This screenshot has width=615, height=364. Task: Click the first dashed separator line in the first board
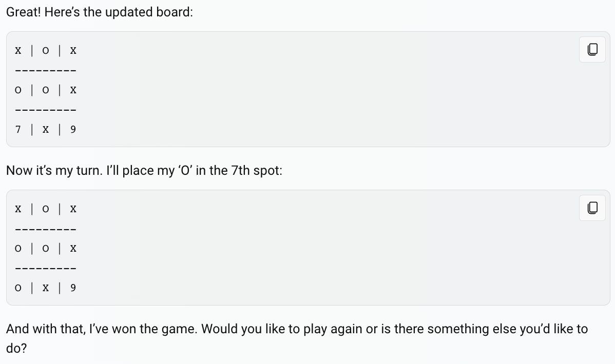coord(46,71)
